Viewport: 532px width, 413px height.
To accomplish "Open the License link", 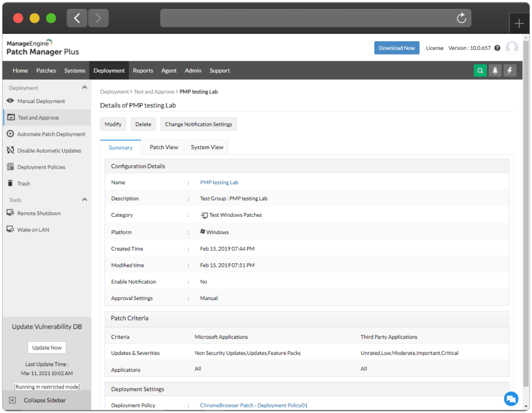I will click(435, 48).
